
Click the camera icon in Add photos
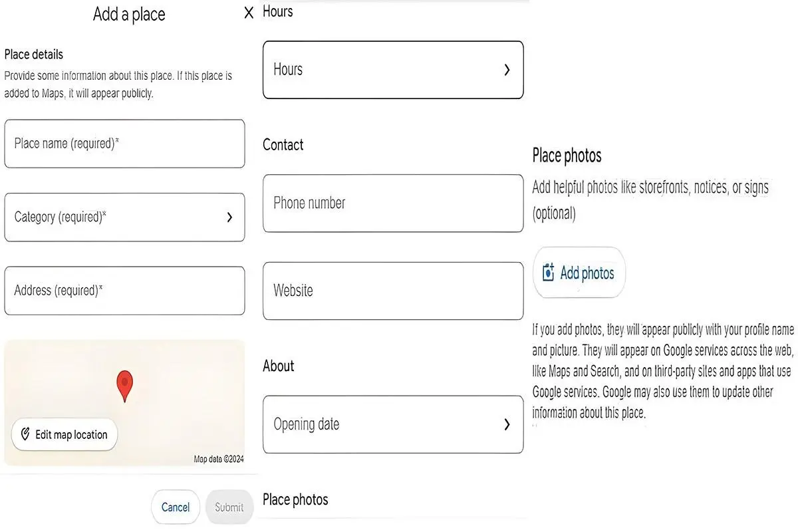point(549,273)
